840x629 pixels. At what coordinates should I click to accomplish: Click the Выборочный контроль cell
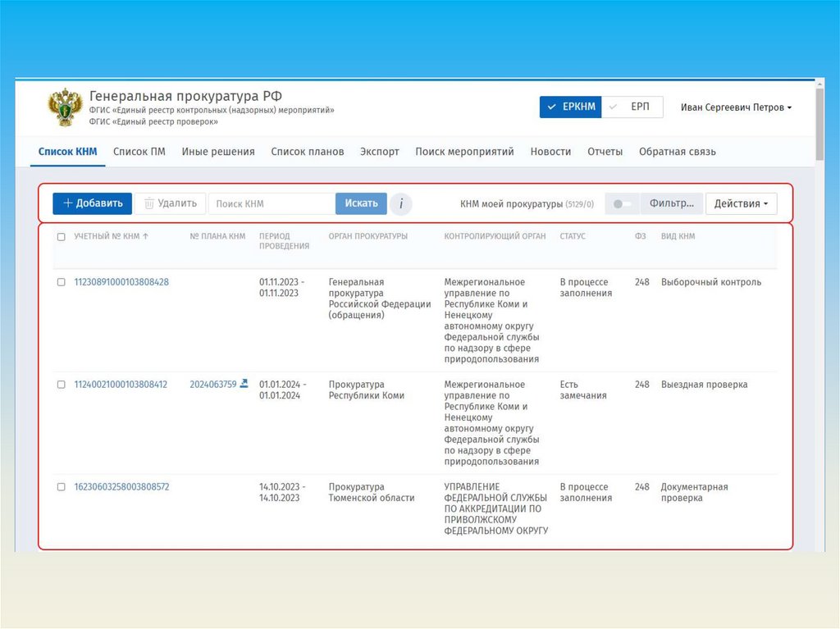click(711, 282)
